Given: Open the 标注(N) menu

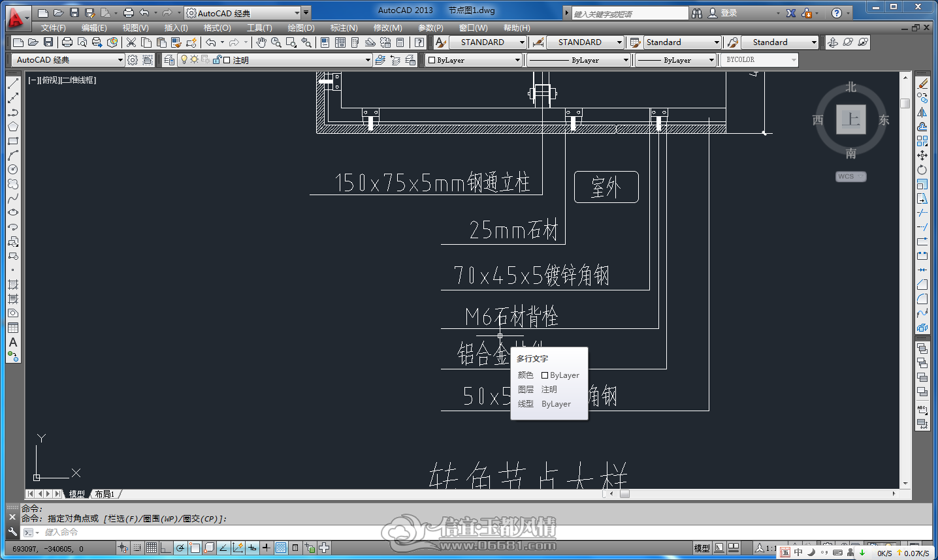Looking at the screenshot, I should click(344, 28).
